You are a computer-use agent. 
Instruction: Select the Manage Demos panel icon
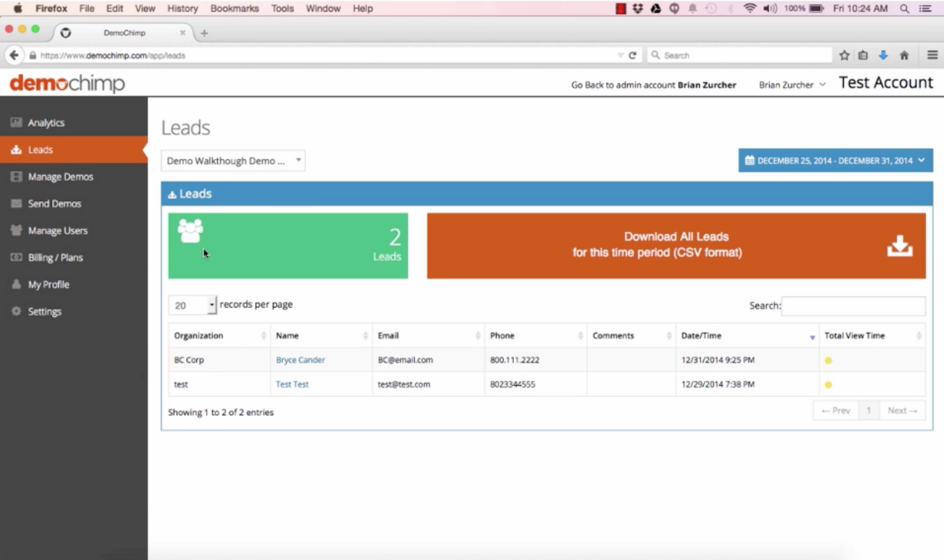[x=15, y=176]
